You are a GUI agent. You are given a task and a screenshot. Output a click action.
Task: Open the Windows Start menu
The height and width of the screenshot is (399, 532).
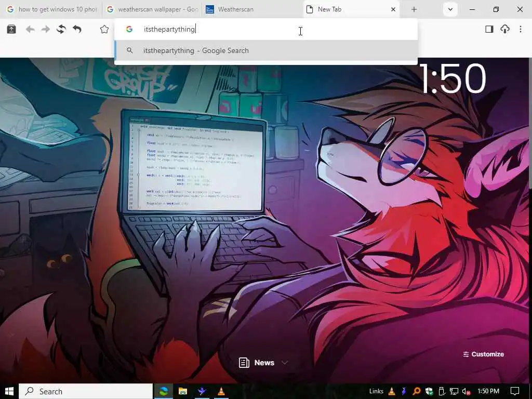click(x=9, y=391)
